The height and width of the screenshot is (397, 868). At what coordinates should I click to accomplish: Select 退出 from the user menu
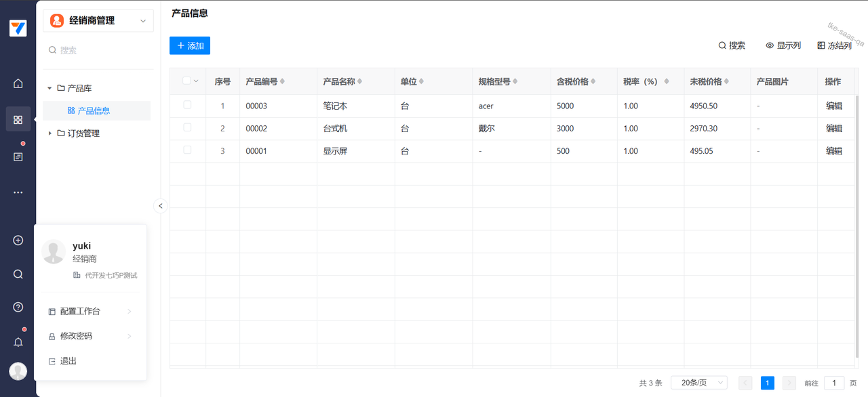(68, 361)
